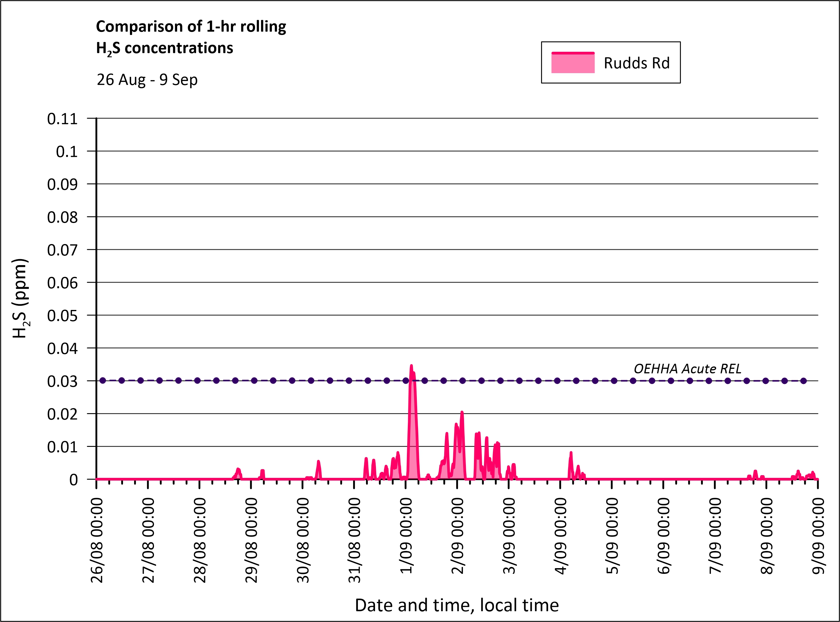Click the first dot on REL line
Image resolution: width=840 pixels, height=622 pixels.
[103, 381]
